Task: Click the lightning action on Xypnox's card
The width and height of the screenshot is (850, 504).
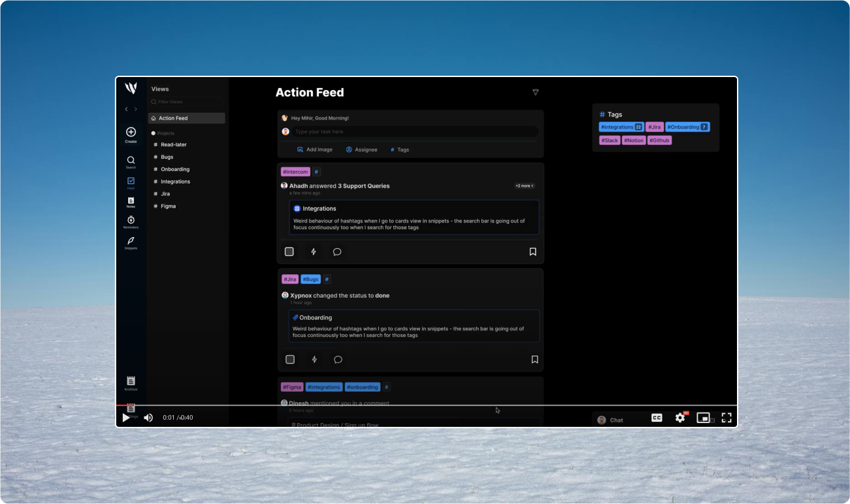Action: 314,359
